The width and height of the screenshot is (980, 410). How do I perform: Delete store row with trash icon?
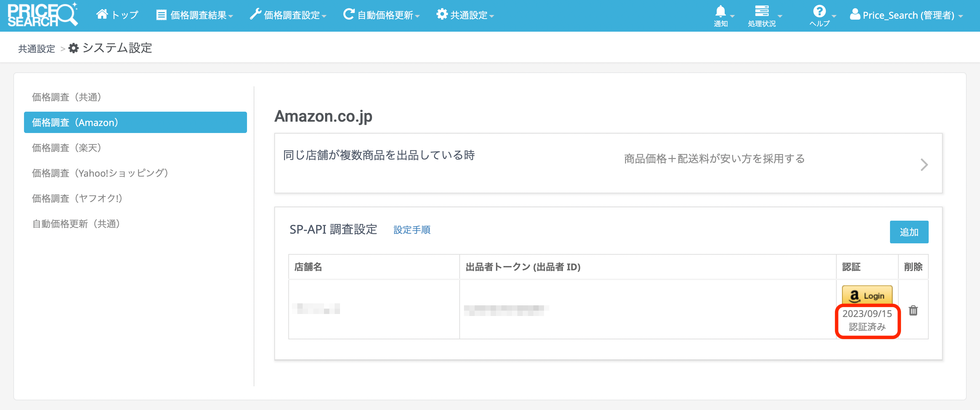pos(913,310)
